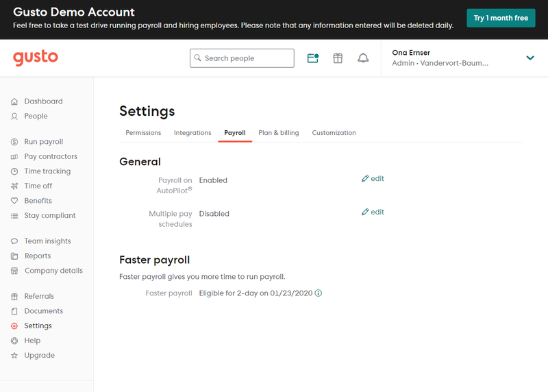Open the gift box icon in header
The image size is (548, 392).
[338, 58]
